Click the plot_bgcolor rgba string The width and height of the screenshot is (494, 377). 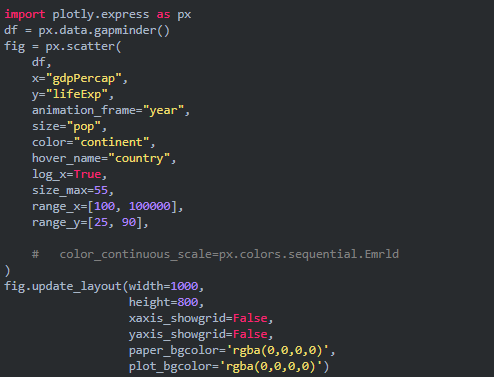(x=271, y=366)
